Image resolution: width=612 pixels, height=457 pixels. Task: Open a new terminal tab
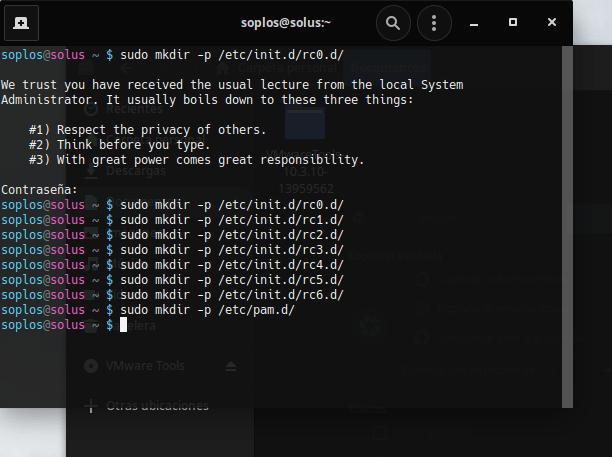[21, 23]
